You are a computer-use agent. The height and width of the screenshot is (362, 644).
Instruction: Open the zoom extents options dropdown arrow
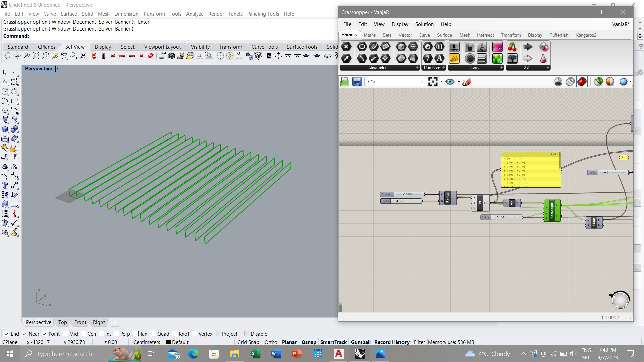[x=441, y=82]
